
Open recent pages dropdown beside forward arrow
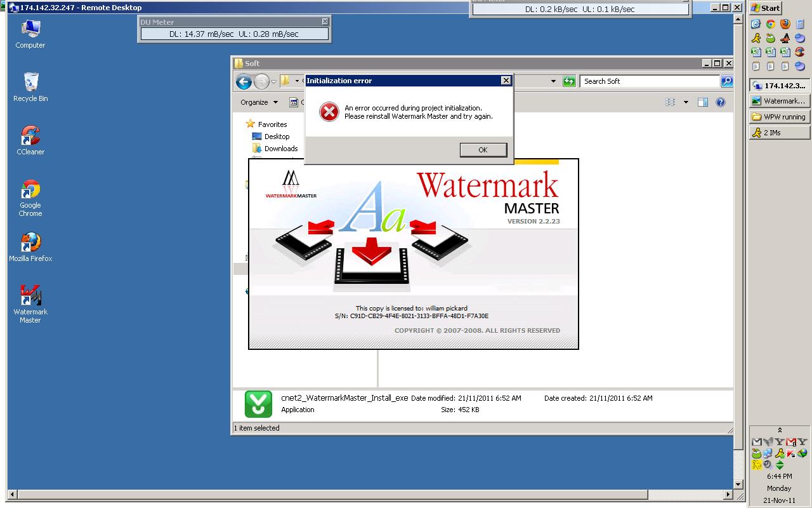(x=274, y=82)
